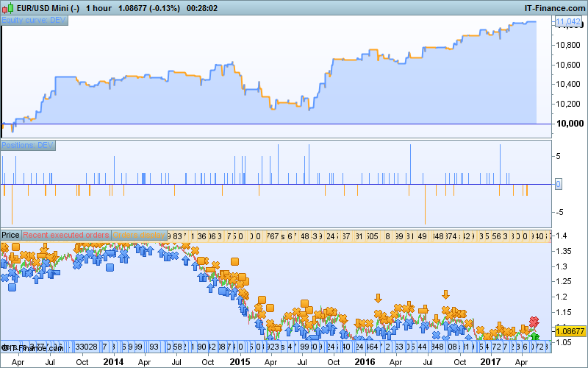The image size is (588, 368).
Task: Select the 1 hour timeframe label
Action: [x=98, y=8]
